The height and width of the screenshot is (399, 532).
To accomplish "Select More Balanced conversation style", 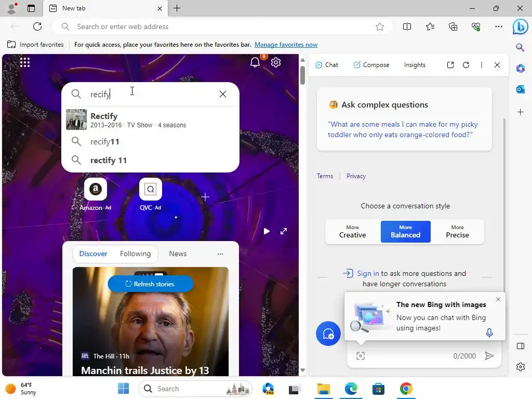I will [x=405, y=232].
